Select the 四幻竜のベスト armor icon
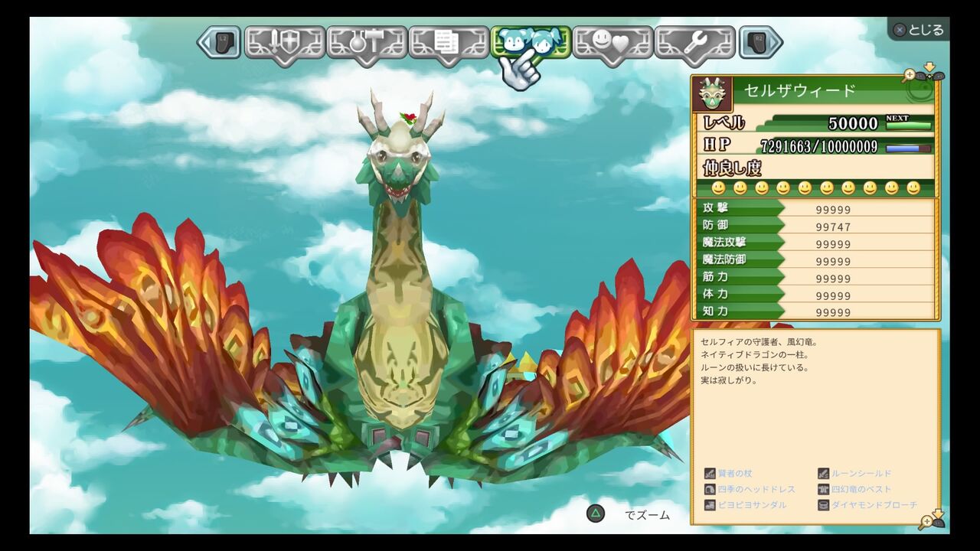 click(x=823, y=489)
